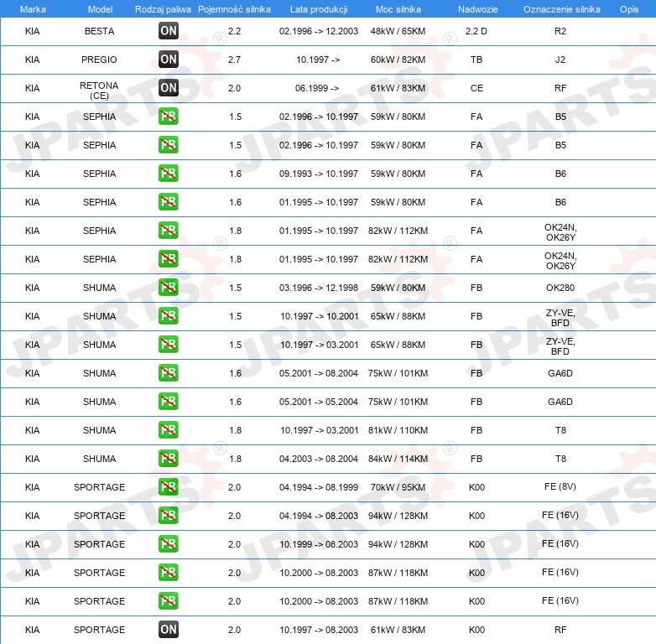Click petrol icon in SPORTAGE FE (8V) row
This screenshot has height=644, width=656.
[x=168, y=486]
